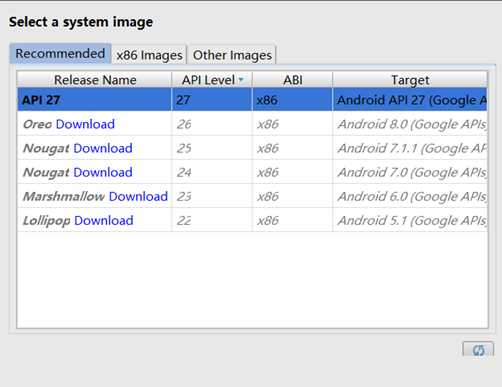Open the Other Images tab

click(232, 55)
